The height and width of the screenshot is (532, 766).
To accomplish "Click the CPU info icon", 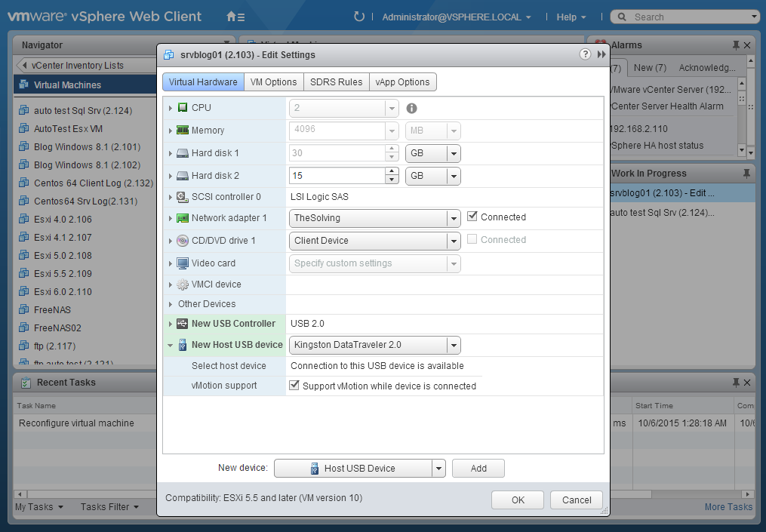I will 411,108.
